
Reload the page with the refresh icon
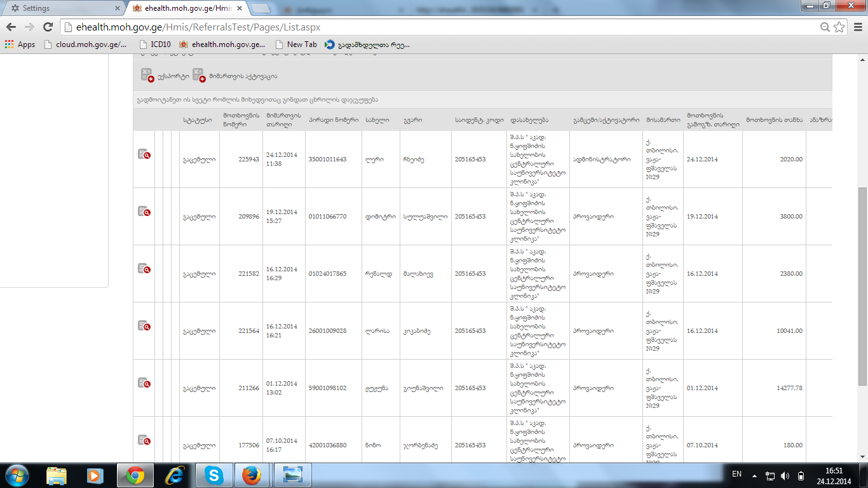coord(48,27)
